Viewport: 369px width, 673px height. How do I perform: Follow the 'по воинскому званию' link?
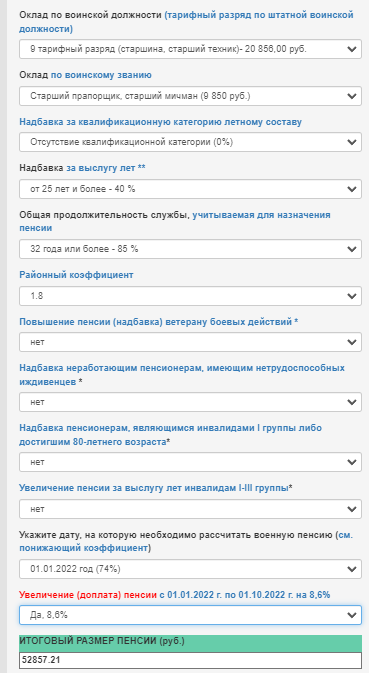(101, 75)
